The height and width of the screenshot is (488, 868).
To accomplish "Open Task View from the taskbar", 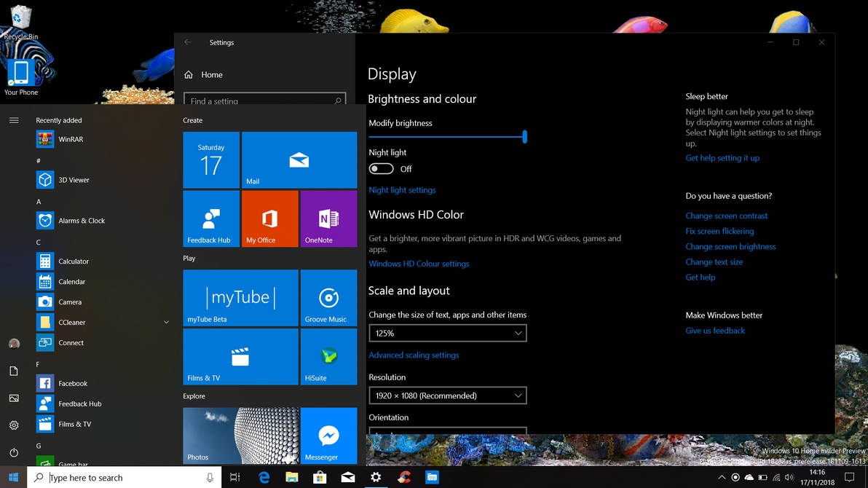I will point(234,477).
